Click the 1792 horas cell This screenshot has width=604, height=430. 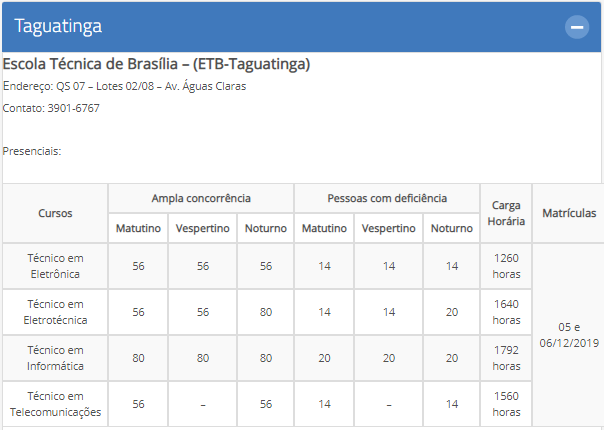point(506,358)
